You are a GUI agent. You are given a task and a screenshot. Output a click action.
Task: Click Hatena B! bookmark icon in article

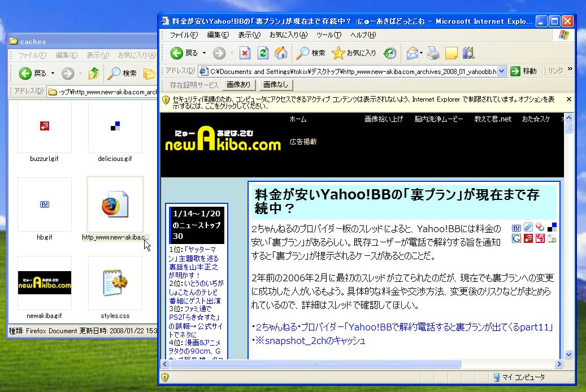click(x=516, y=228)
